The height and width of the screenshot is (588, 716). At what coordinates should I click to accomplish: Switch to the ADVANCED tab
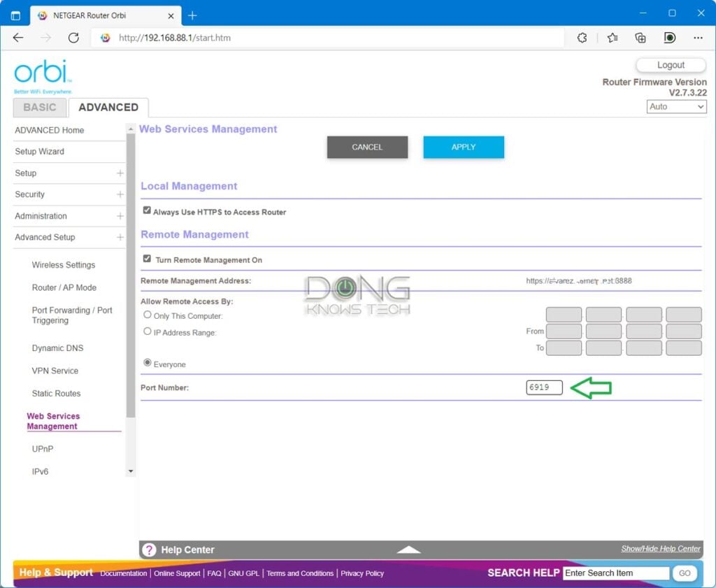click(x=108, y=107)
